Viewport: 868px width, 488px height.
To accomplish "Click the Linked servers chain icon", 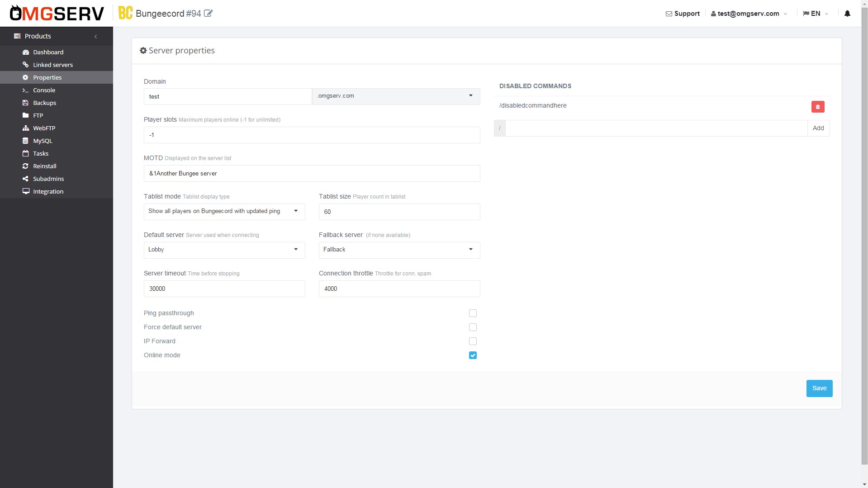I will [x=26, y=65].
